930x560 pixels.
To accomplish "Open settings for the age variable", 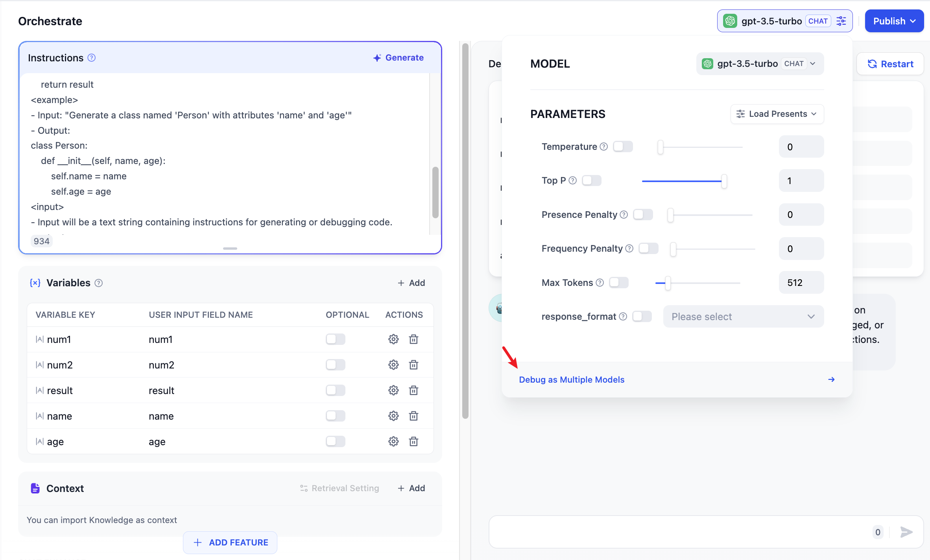I will tap(393, 442).
